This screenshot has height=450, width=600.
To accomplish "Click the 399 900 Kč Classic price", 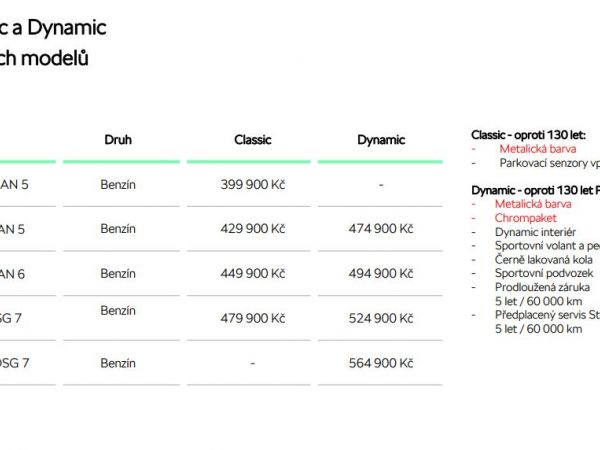I will click(252, 185).
